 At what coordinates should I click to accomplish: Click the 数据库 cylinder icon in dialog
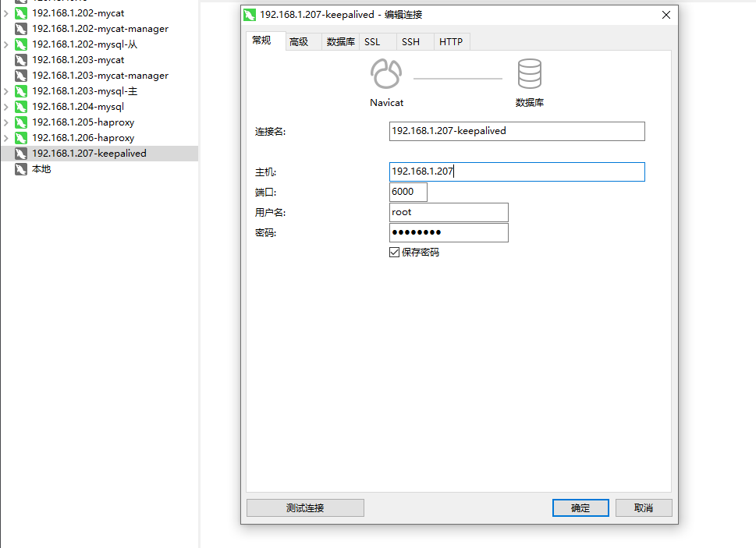530,74
